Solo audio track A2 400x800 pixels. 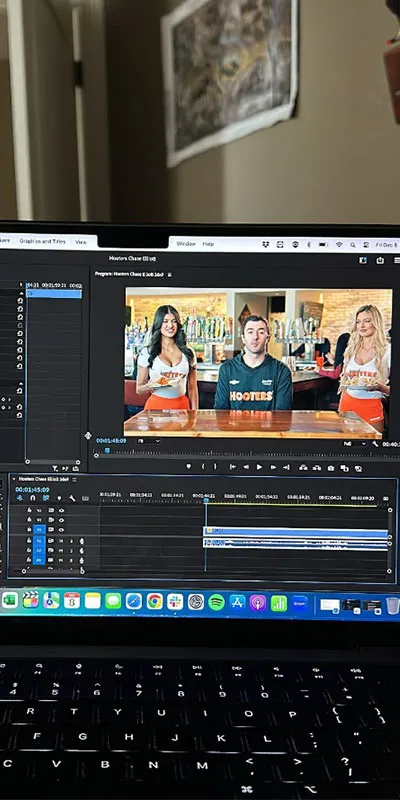71,551
